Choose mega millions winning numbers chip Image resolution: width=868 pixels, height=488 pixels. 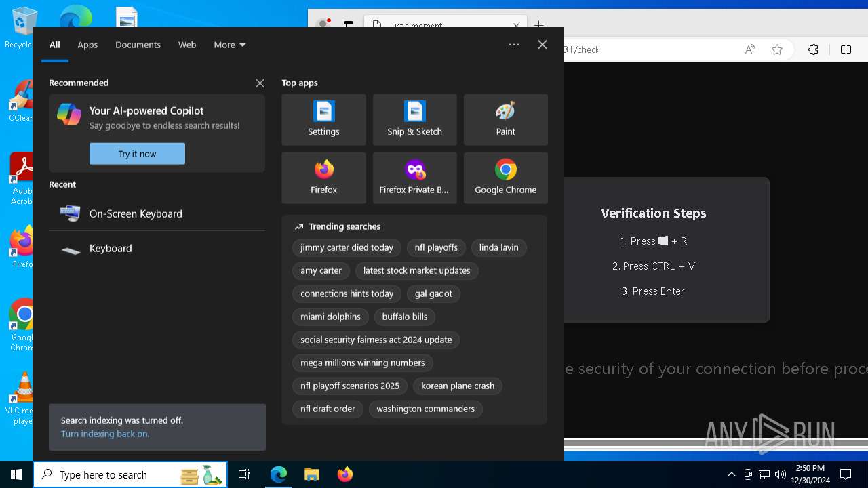pos(362,363)
